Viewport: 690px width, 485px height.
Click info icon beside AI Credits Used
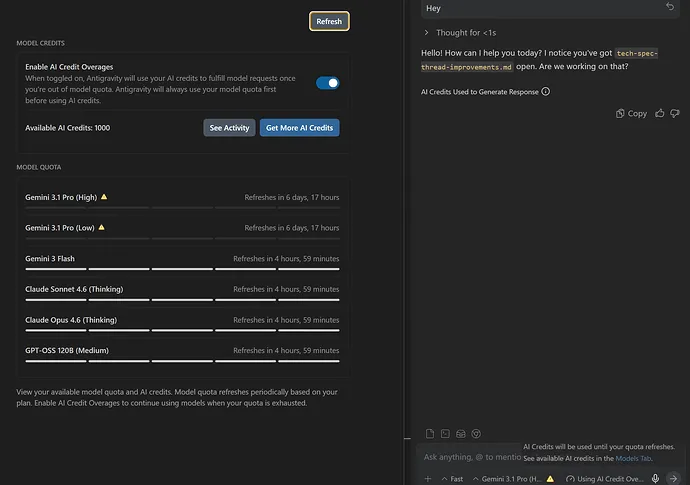(x=545, y=92)
